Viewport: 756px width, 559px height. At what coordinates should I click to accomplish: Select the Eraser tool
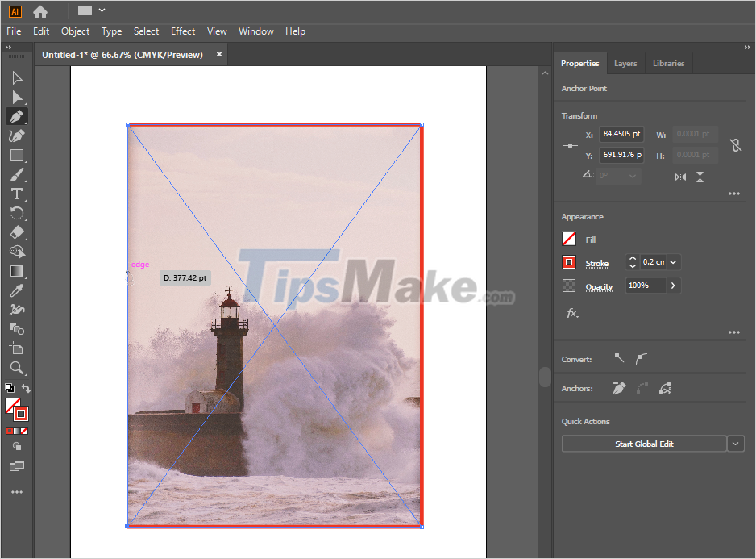pyautogui.click(x=17, y=232)
